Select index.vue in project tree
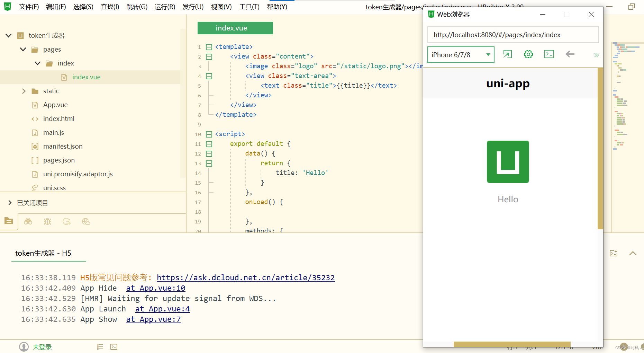Viewport: 644px width, 353px height. coord(90,77)
